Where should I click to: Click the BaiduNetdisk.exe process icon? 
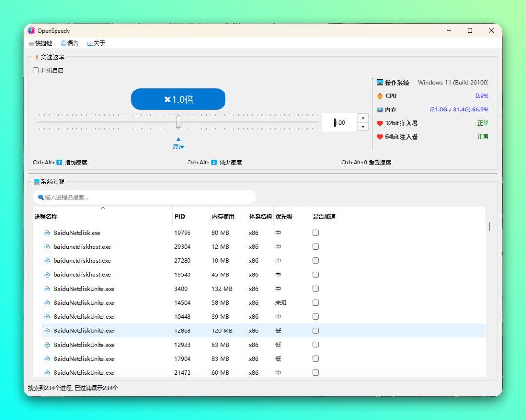[x=47, y=233]
